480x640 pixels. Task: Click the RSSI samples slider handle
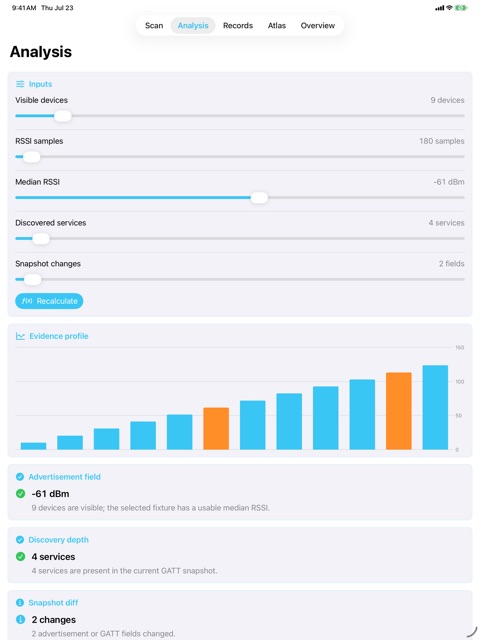click(x=31, y=157)
